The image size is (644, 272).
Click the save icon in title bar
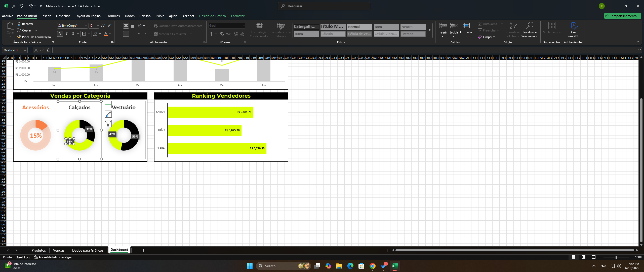[x=14, y=6]
